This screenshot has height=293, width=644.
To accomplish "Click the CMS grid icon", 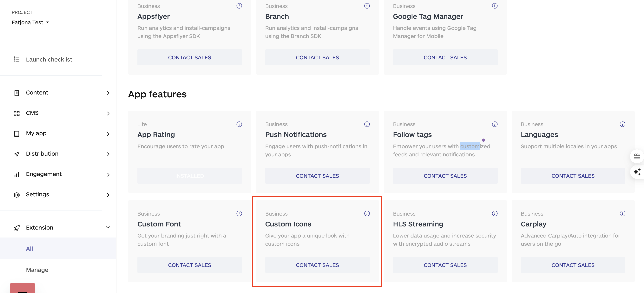I will click(16, 113).
